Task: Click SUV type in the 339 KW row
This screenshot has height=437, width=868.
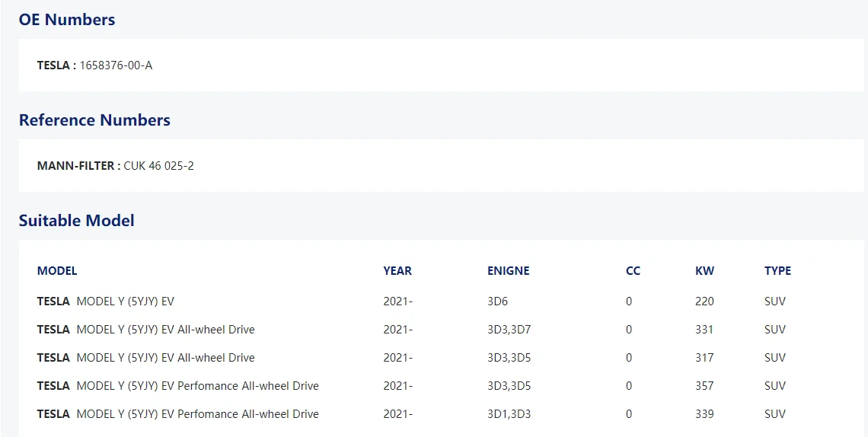Action: point(775,413)
